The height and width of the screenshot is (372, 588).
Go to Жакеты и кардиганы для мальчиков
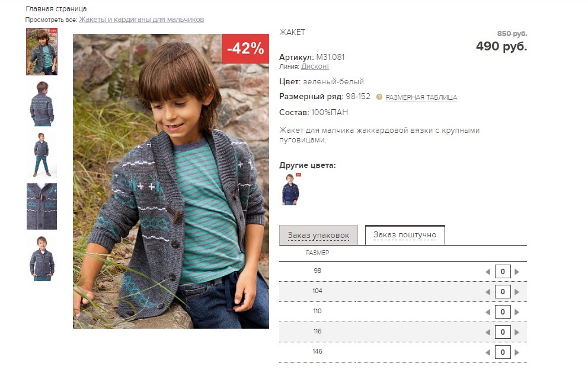[141, 20]
